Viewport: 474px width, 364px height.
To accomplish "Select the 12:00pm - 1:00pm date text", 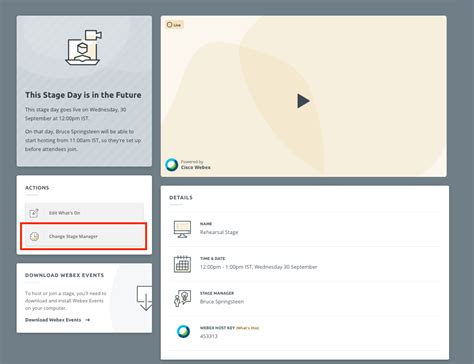I will [x=258, y=267].
